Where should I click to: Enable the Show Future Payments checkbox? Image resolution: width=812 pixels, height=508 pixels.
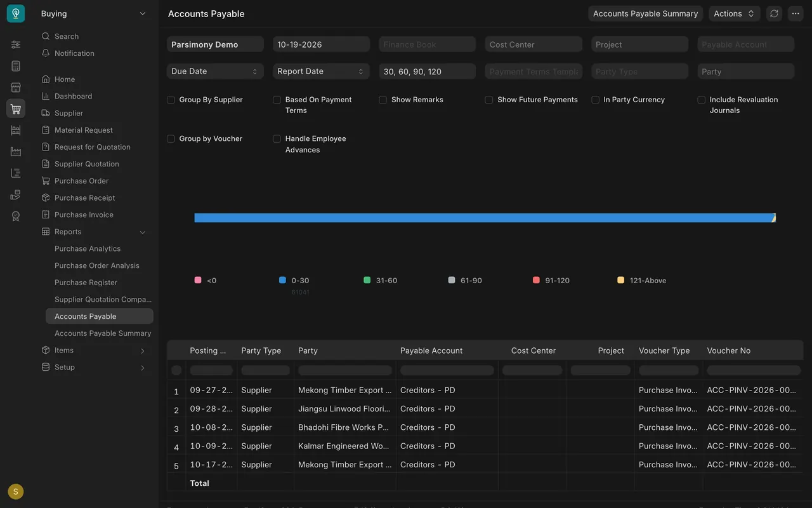pos(489,100)
